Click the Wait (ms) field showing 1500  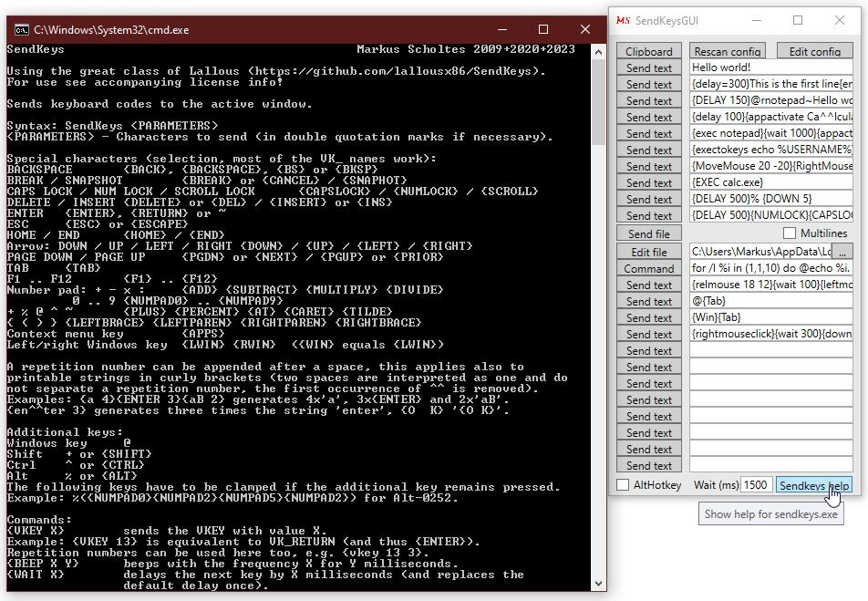(756, 484)
